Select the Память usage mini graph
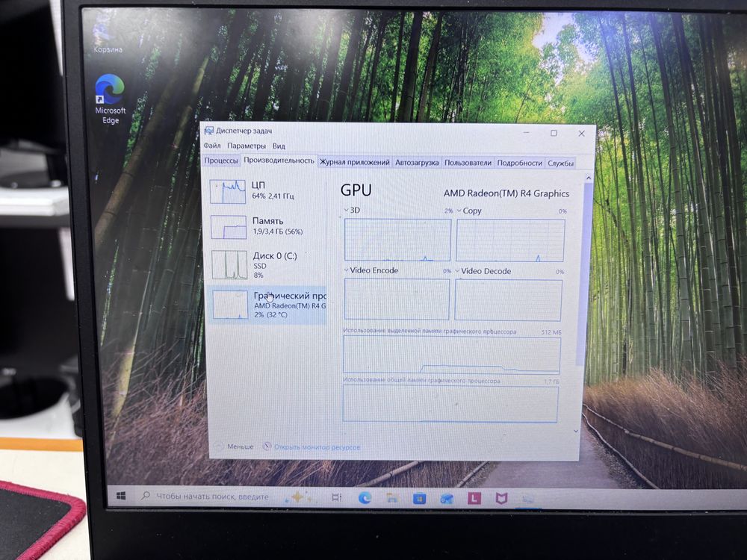The height and width of the screenshot is (560, 747). (x=229, y=227)
